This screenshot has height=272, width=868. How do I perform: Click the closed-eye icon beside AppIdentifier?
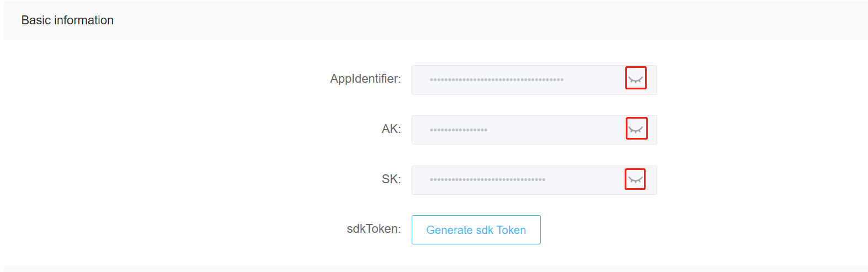(x=636, y=79)
